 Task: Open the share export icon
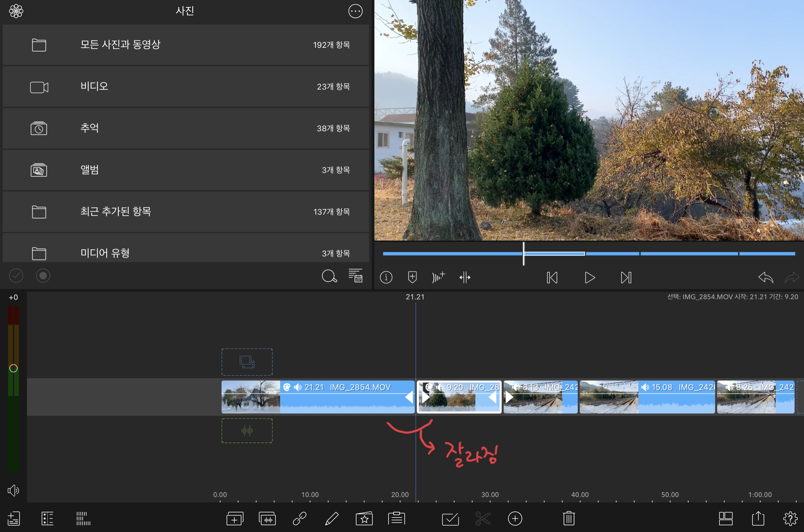pos(758,518)
